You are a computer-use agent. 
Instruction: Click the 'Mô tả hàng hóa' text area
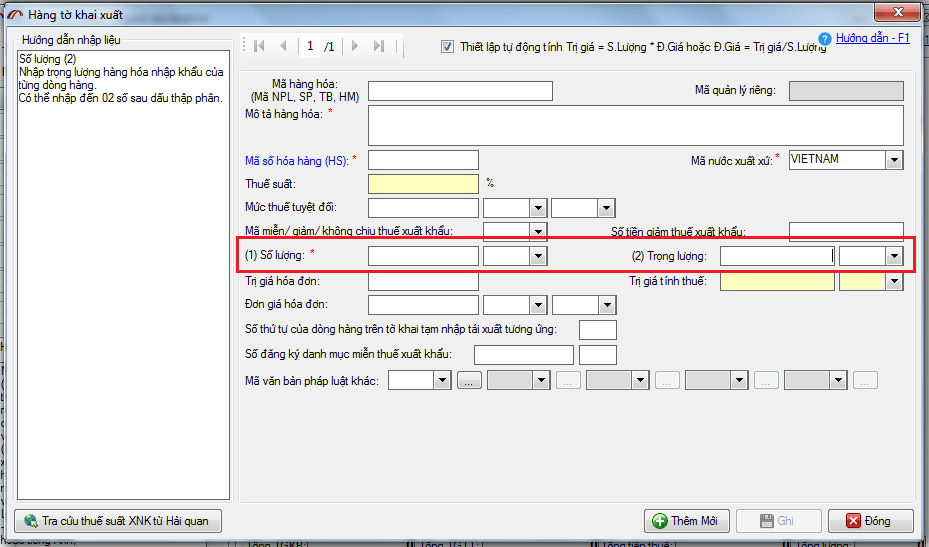click(x=635, y=126)
